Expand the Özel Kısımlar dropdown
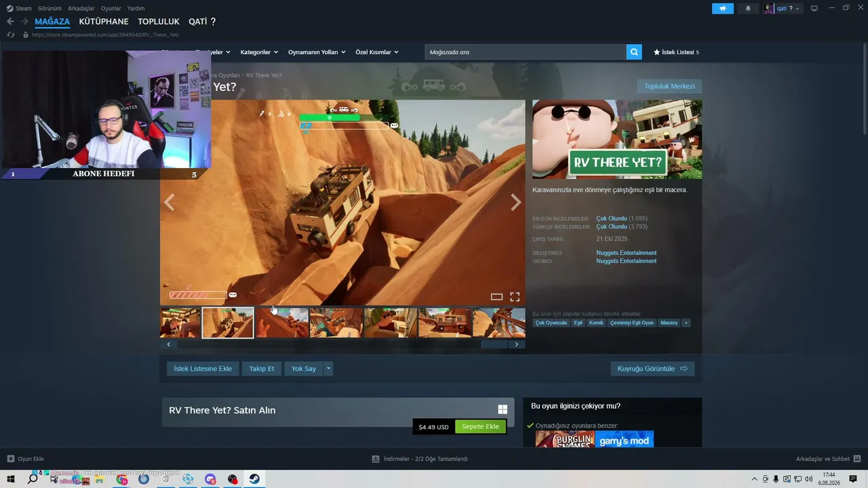Image resolution: width=868 pixels, height=488 pixels. [377, 52]
